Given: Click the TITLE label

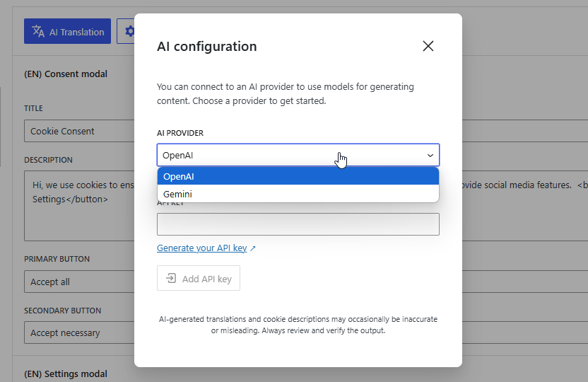Looking at the screenshot, I should pos(33,108).
